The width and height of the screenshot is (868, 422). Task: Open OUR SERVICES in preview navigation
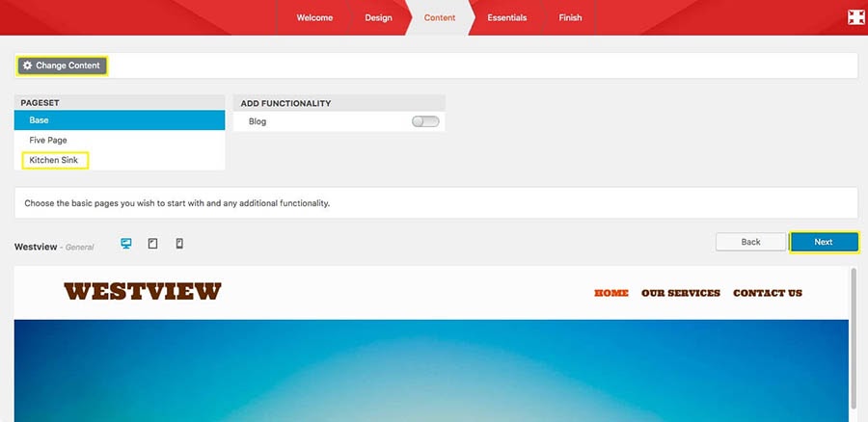(681, 293)
